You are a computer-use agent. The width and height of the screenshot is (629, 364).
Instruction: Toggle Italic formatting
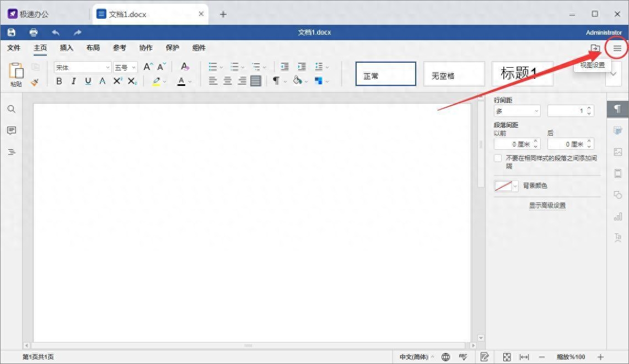click(73, 81)
